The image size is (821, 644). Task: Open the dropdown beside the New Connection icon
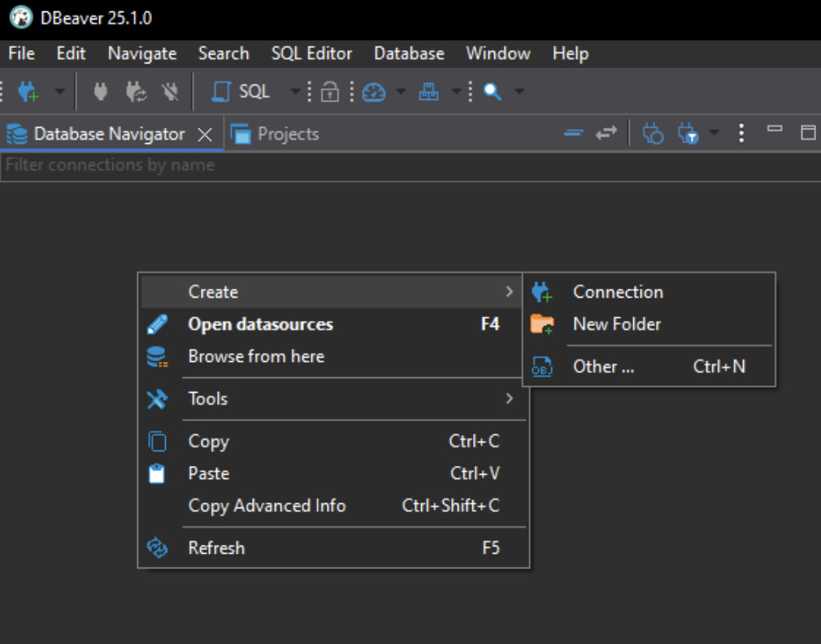pos(60,92)
